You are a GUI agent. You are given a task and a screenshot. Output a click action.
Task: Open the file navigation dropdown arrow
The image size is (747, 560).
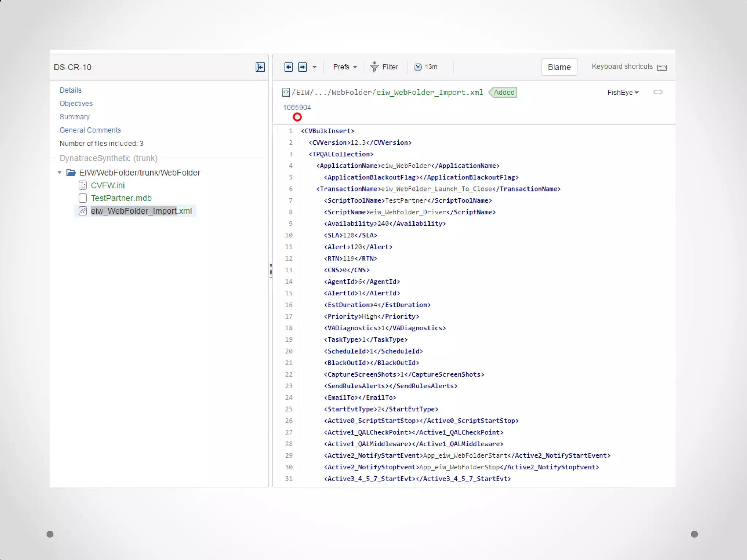tap(314, 67)
